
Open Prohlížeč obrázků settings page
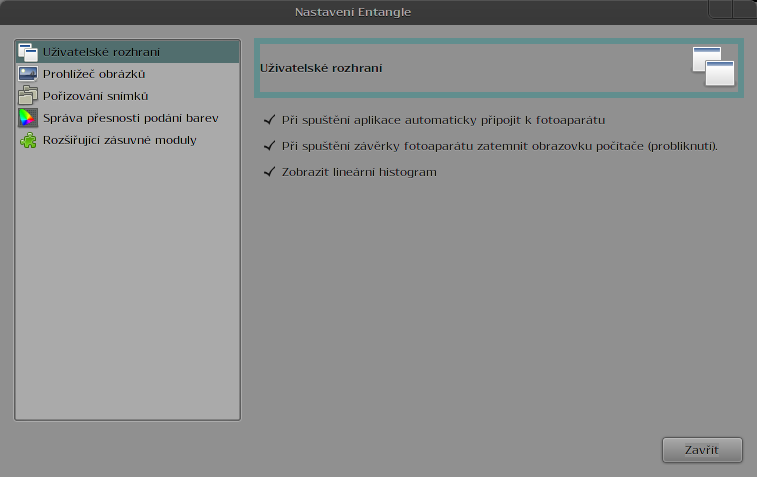[x=127, y=74]
